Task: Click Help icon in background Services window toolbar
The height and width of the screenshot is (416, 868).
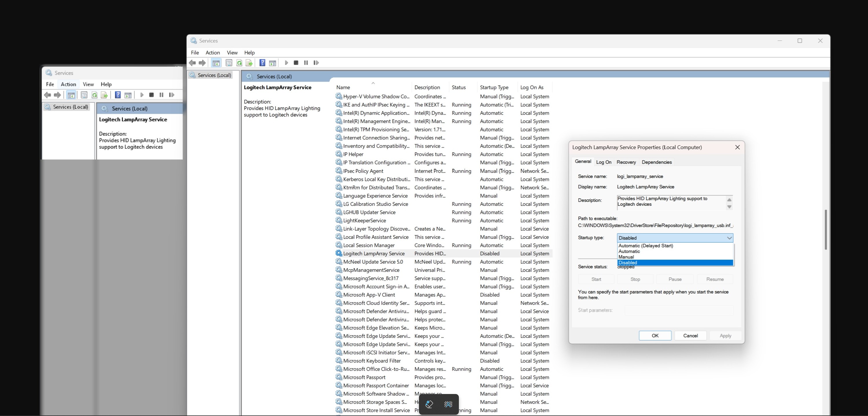Action: click(117, 95)
